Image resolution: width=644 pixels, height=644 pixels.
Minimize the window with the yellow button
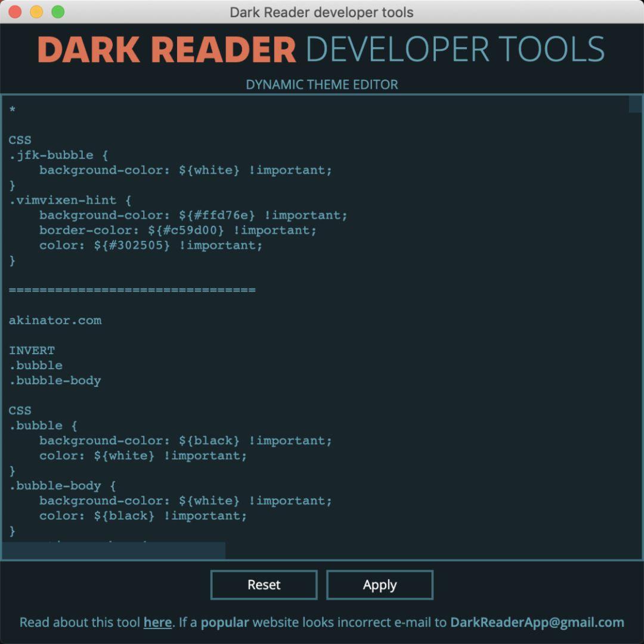point(36,12)
